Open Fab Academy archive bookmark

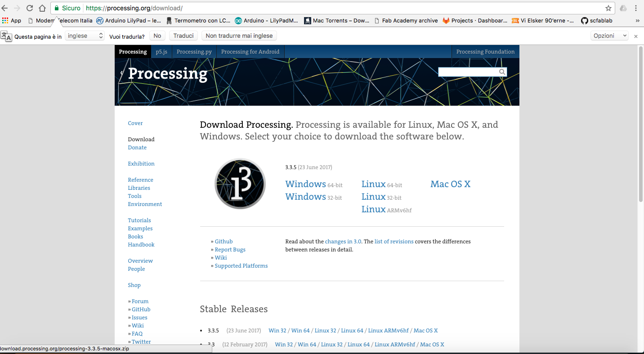[406, 21]
